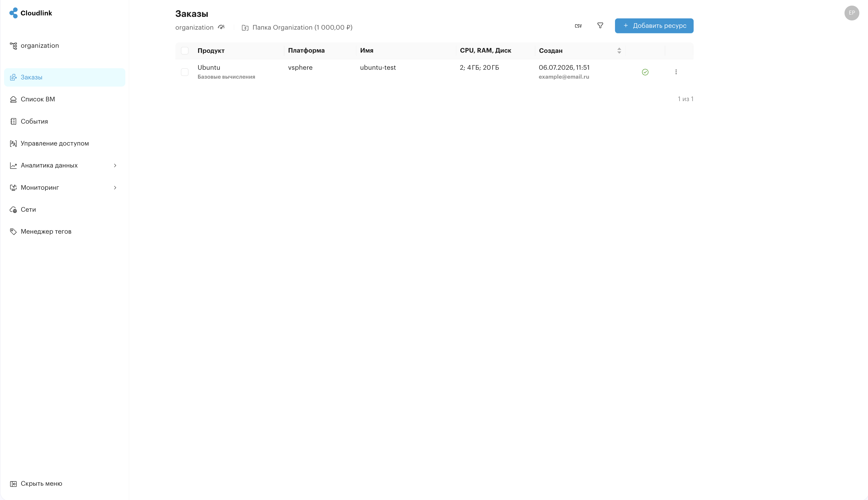Click the Ubuntu product name
868x500 pixels.
pos(209,68)
